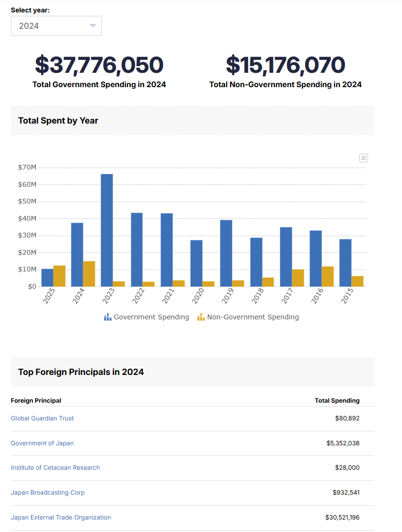Click the 2023 blue government spending bar
The width and height of the screenshot is (402, 532).
coord(107,230)
